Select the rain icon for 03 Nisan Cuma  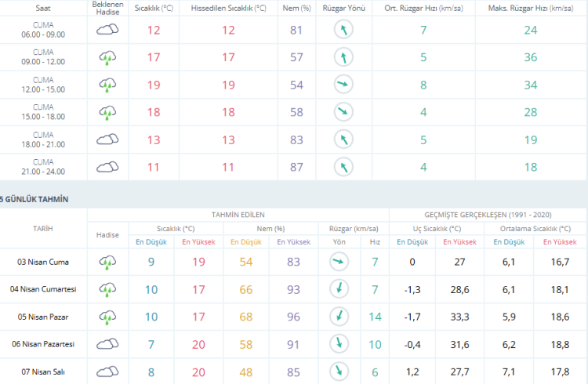point(107,262)
